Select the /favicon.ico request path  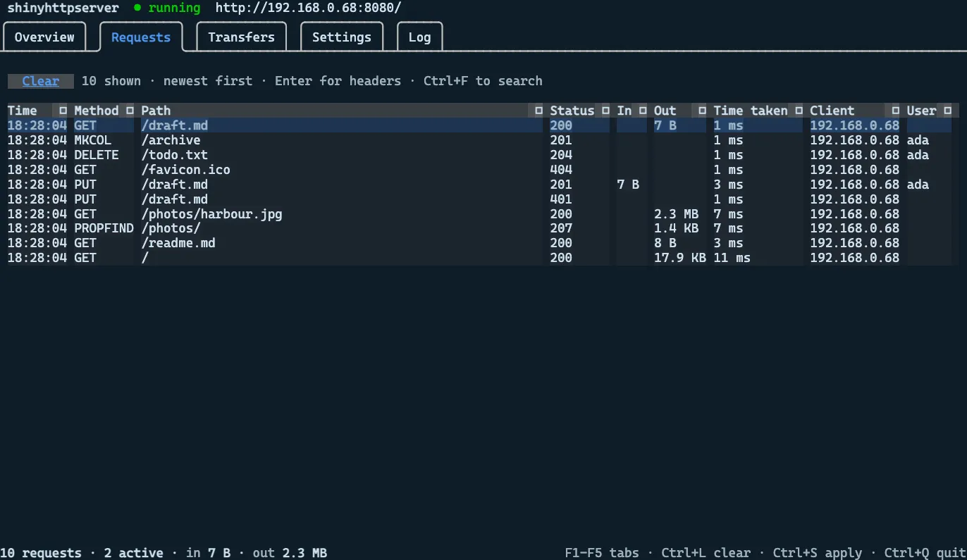186,170
